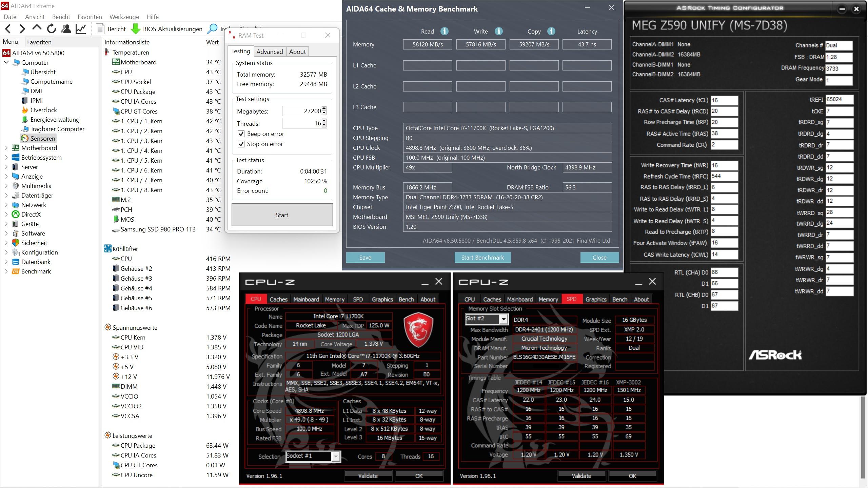Viewport: 868px width, 488px height.
Task: Click the vertical scrollbar at right edge
Action: pyautogui.click(x=863, y=437)
